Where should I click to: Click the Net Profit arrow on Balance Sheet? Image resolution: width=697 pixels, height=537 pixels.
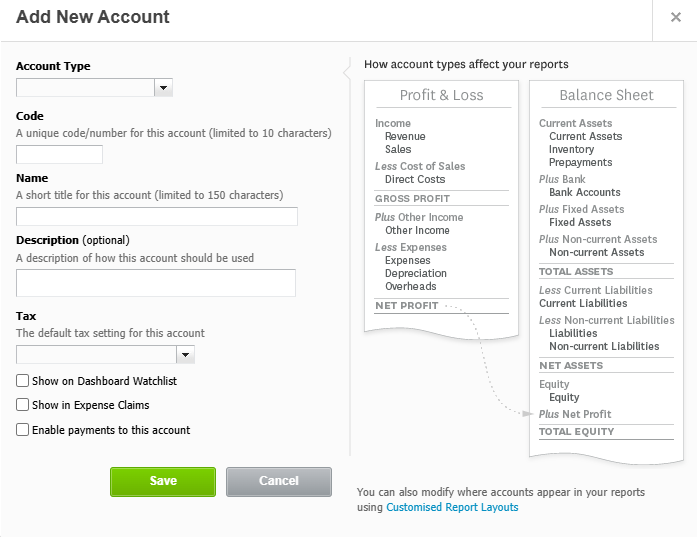pos(528,414)
